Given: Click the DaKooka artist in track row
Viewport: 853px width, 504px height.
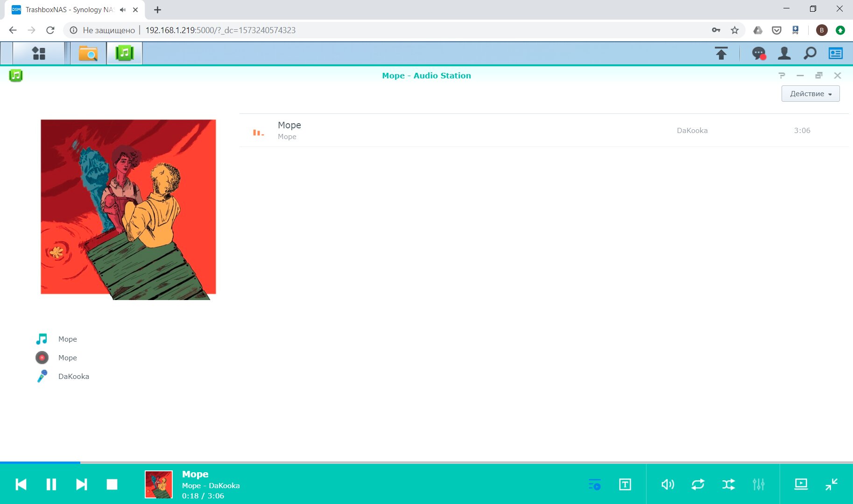Looking at the screenshot, I should point(692,131).
